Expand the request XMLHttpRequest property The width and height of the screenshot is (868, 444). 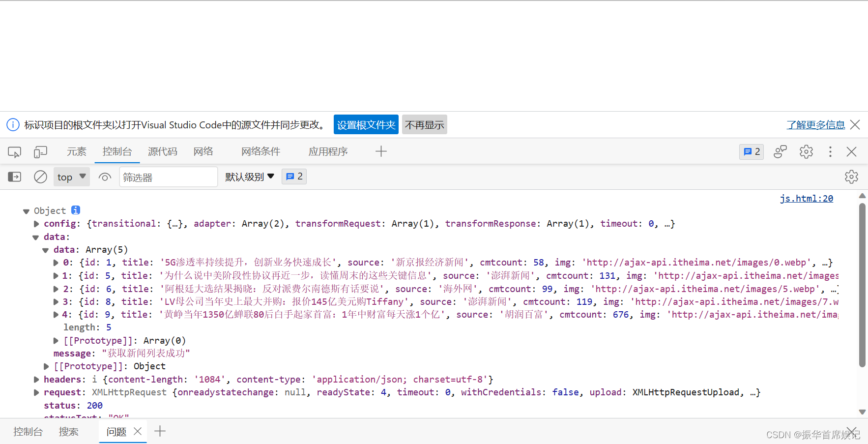pos(36,392)
